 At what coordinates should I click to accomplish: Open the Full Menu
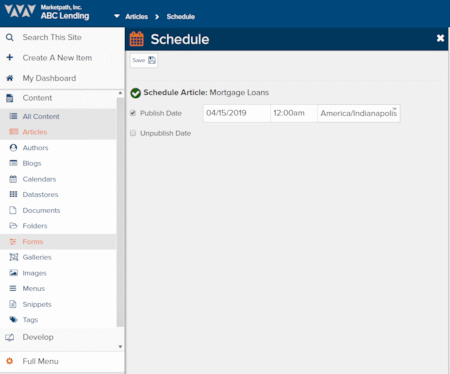pyautogui.click(x=40, y=361)
